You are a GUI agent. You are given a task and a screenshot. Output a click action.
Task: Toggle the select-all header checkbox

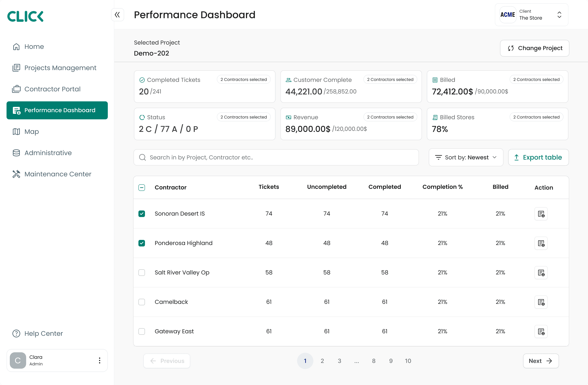click(141, 187)
